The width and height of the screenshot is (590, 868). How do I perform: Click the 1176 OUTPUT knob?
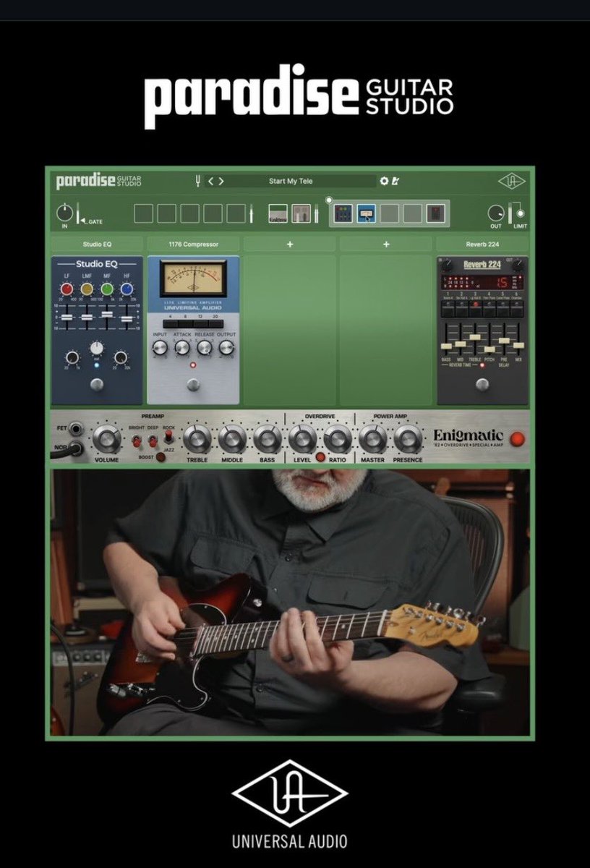[x=227, y=349]
